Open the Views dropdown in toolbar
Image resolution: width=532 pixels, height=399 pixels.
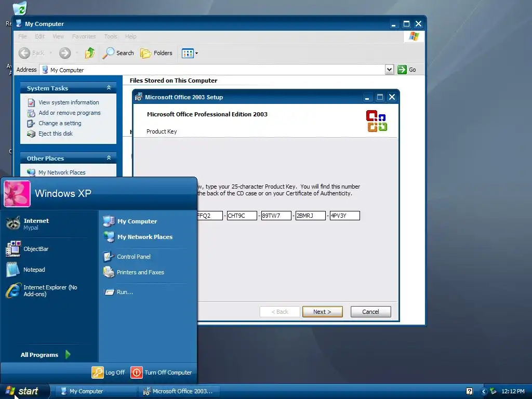(190, 53)
